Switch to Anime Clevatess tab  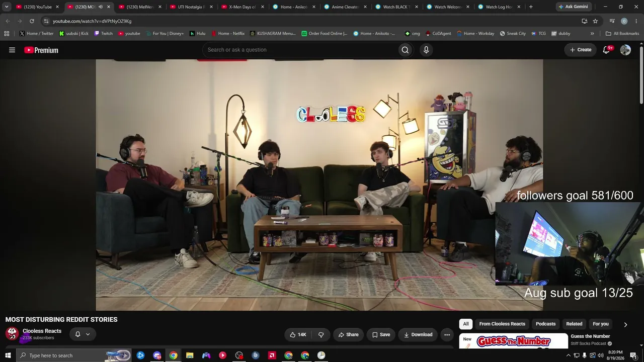[x=345, y=7]
